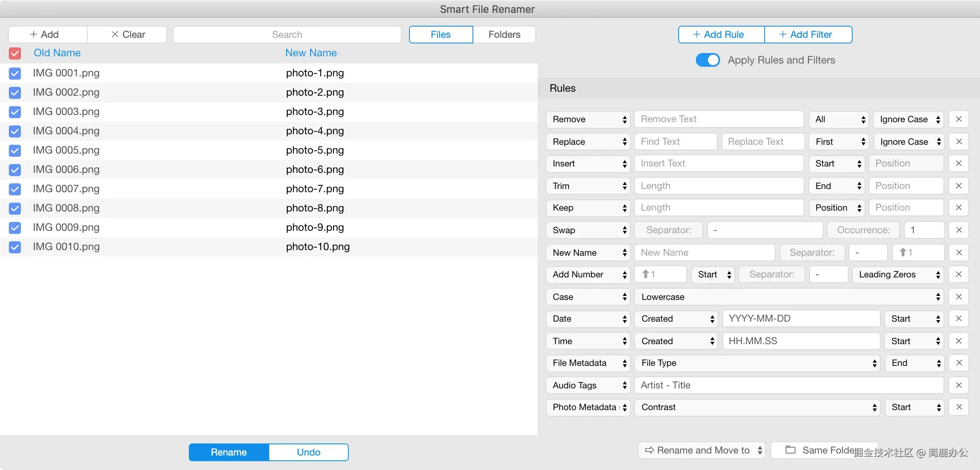Image resolution: width=980 pixels, height=470 pixels.
Task: Click the YYYY-MM-DD date format field
Action: [801, 319]
